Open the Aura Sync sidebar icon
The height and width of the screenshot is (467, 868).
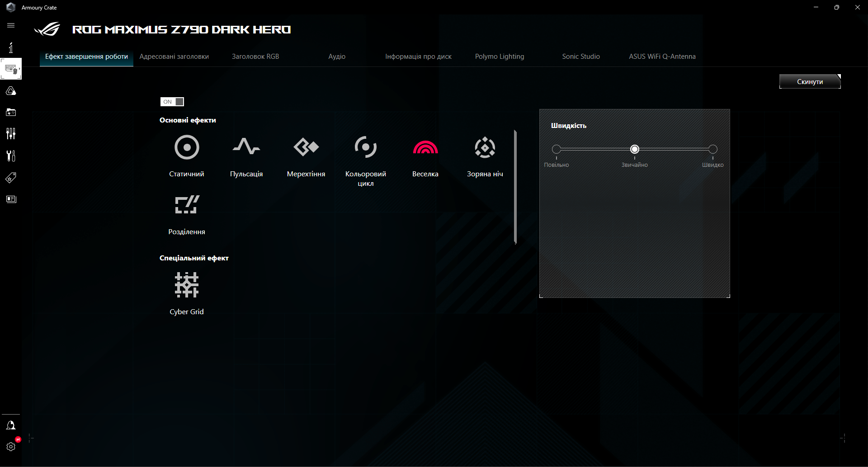point(11,90)
